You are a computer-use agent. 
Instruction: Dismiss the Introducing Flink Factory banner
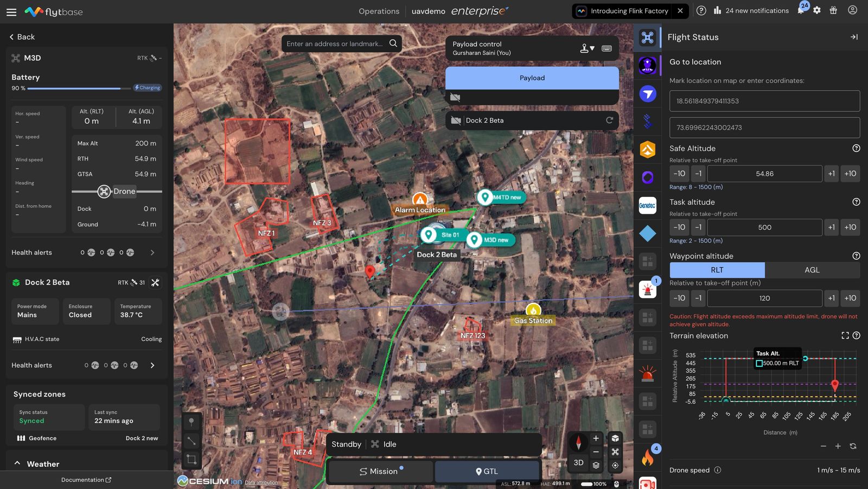click(680, 11)
